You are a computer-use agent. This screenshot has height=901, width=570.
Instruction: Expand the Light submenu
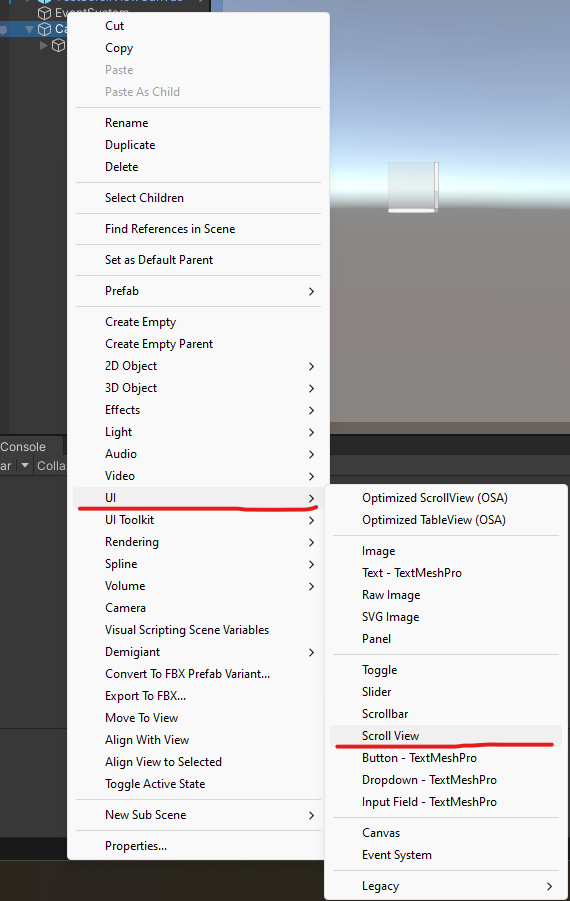(x=198, y=432)
